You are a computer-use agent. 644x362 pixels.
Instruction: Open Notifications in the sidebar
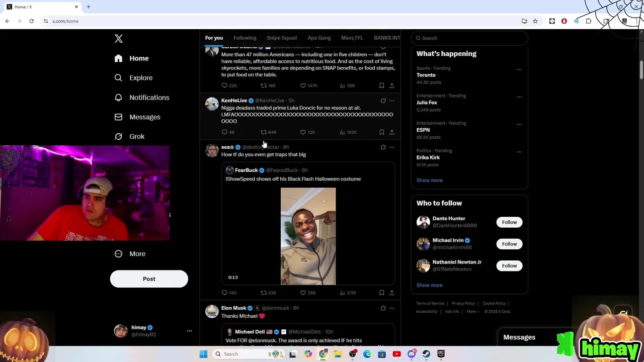[x=142, y=98]
